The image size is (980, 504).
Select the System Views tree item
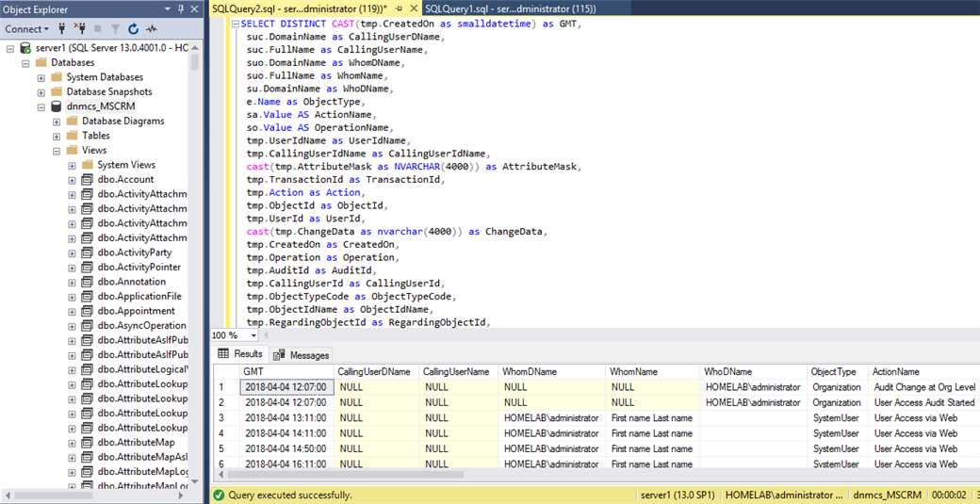[x=126, y=165]
